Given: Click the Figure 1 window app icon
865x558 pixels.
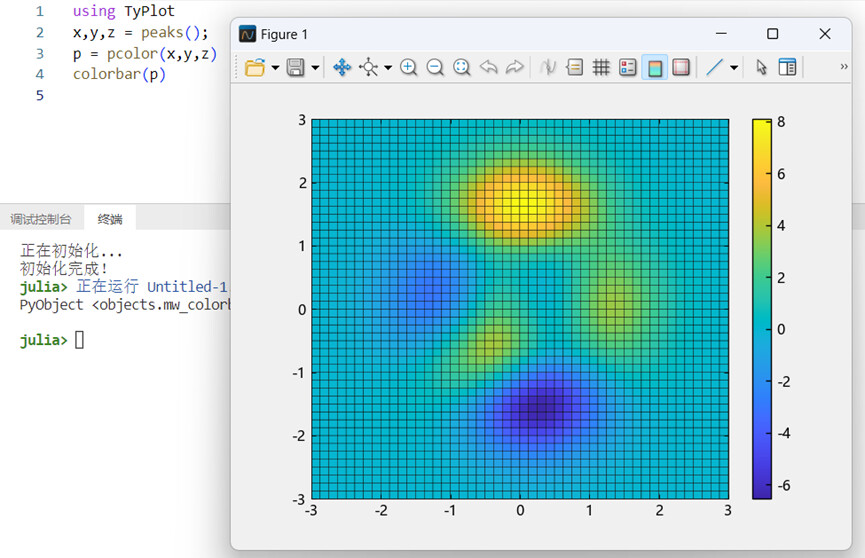Looking at the screenshot, I should [x=248, y=34].
